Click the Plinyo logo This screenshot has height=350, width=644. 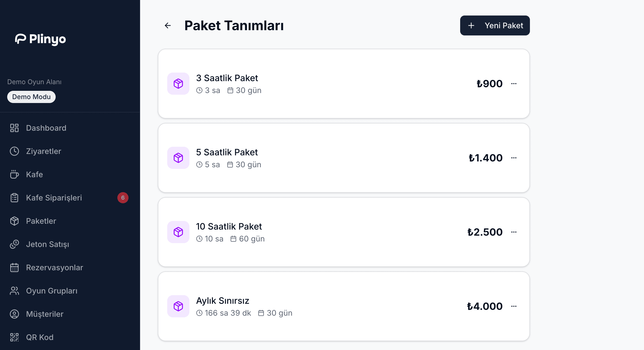tap(40, 39)
